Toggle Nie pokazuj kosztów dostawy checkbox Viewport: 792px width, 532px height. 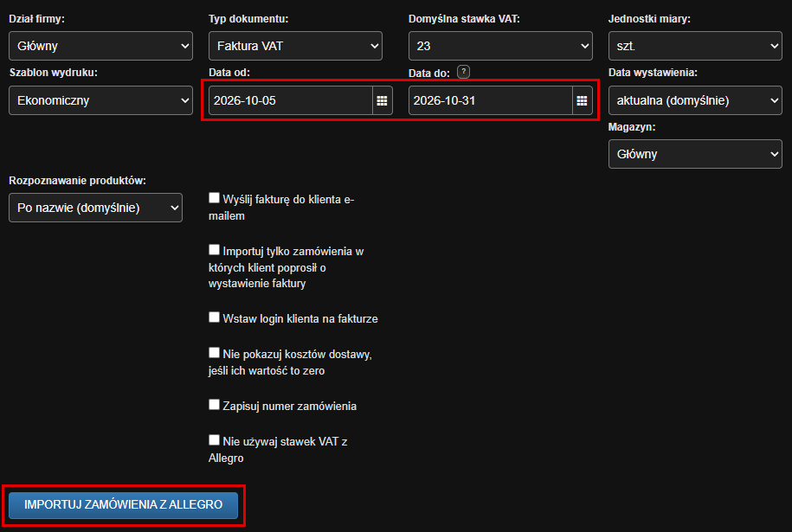(x=214, y=352)
